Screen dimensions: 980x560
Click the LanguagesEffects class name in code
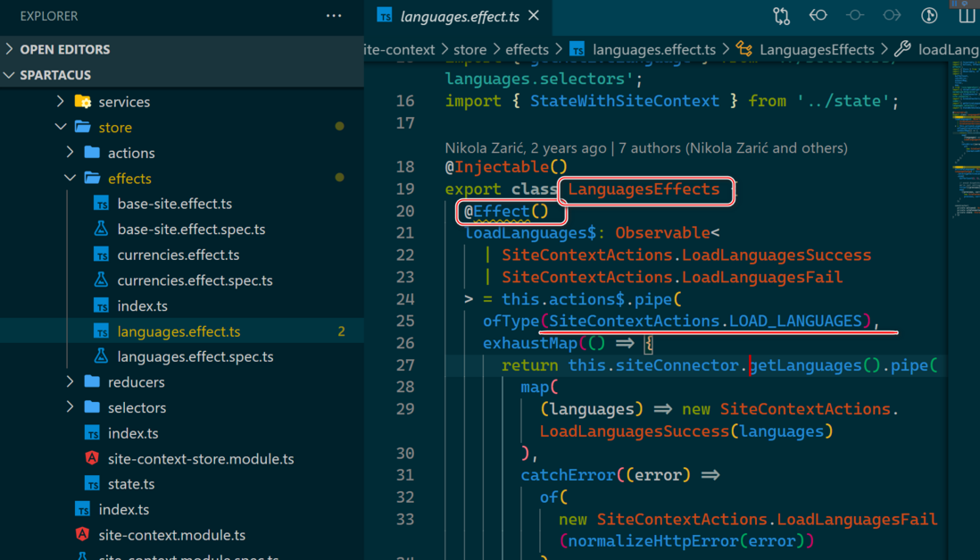point(644,189)
